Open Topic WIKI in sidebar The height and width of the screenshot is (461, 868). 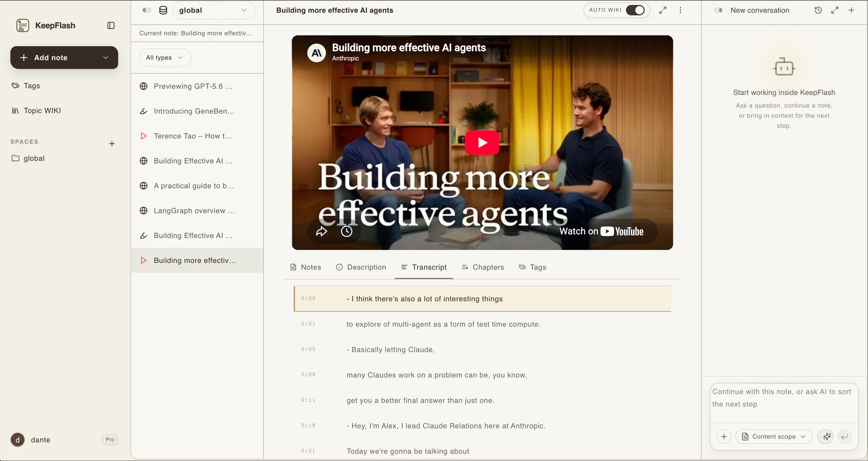[36, 110]
